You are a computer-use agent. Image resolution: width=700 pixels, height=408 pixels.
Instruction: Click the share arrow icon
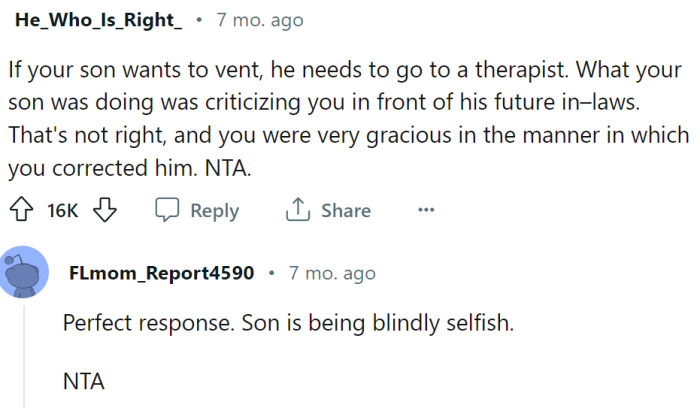coord(298,211)
